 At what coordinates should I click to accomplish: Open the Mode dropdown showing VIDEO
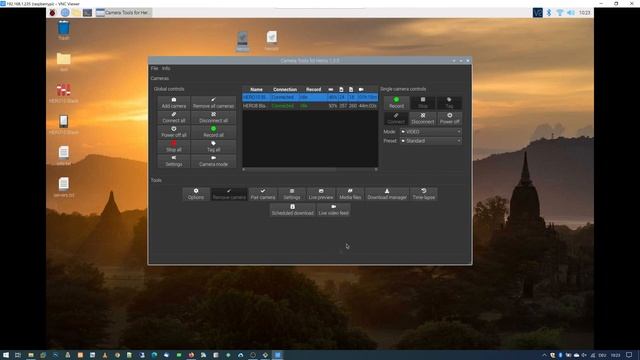pos(431,132)
